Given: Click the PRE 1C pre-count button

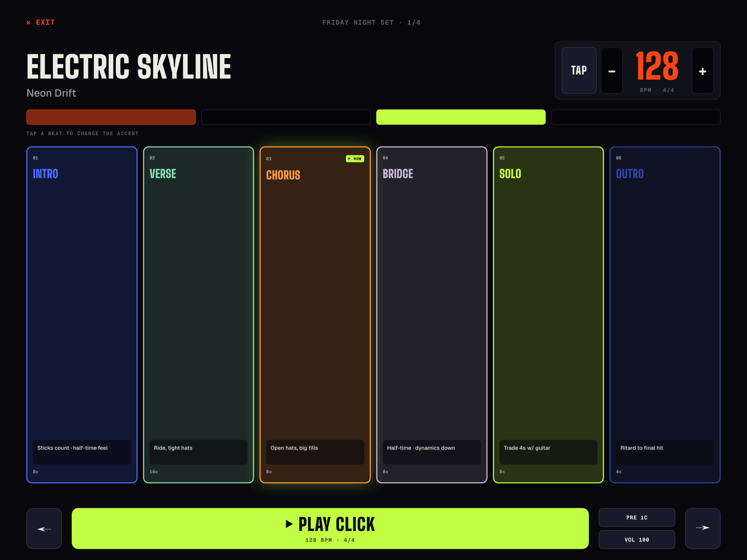Looking at the screenshot, I should coord(637,517).
